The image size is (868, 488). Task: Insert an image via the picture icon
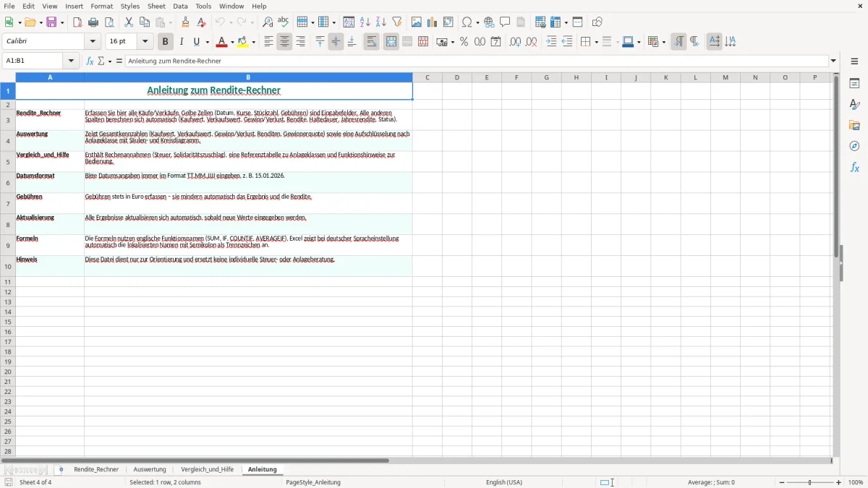417,22
